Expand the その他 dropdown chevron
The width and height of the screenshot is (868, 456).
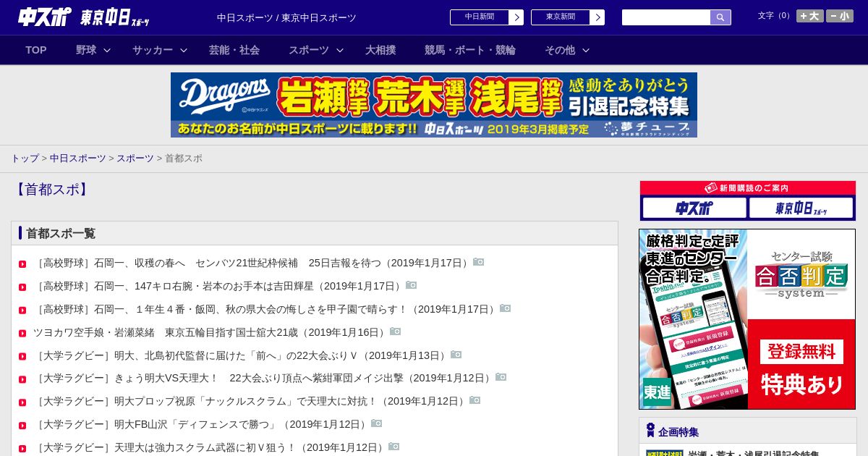pos(586,50)
